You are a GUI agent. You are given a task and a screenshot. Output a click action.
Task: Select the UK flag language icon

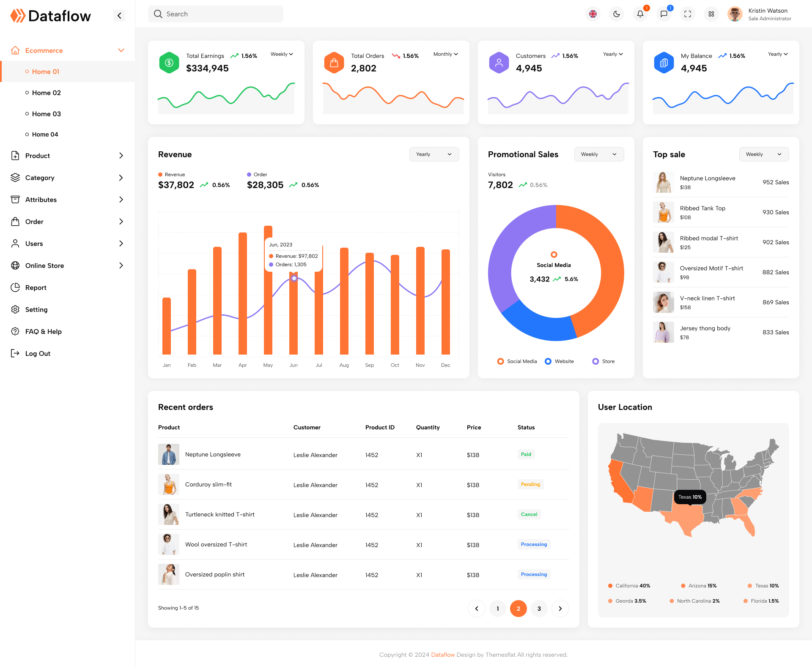tap(593, 14)
